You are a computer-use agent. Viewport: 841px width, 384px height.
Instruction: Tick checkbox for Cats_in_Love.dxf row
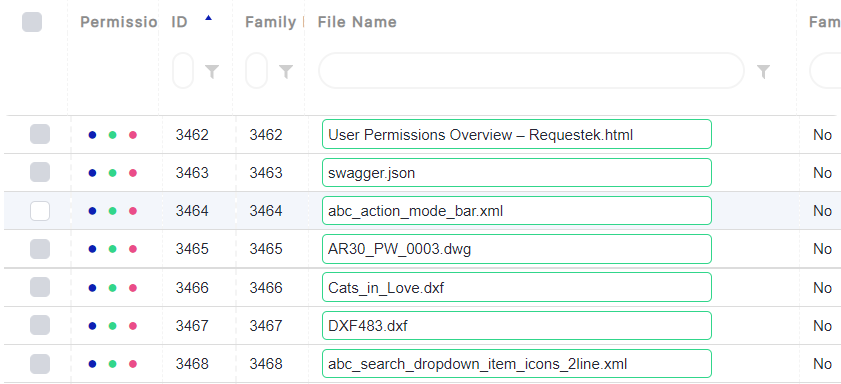click(40, 287)
